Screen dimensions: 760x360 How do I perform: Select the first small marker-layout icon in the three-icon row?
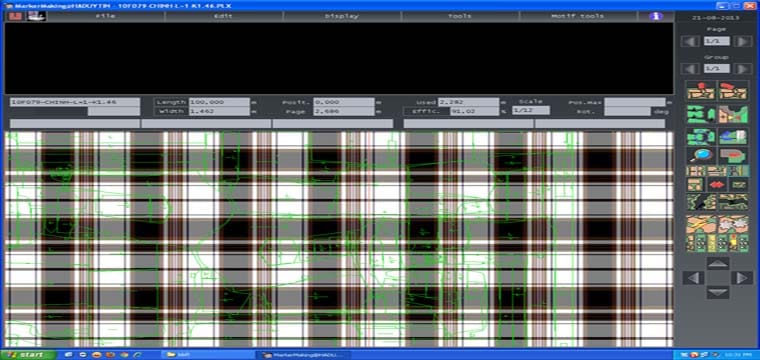696,171
